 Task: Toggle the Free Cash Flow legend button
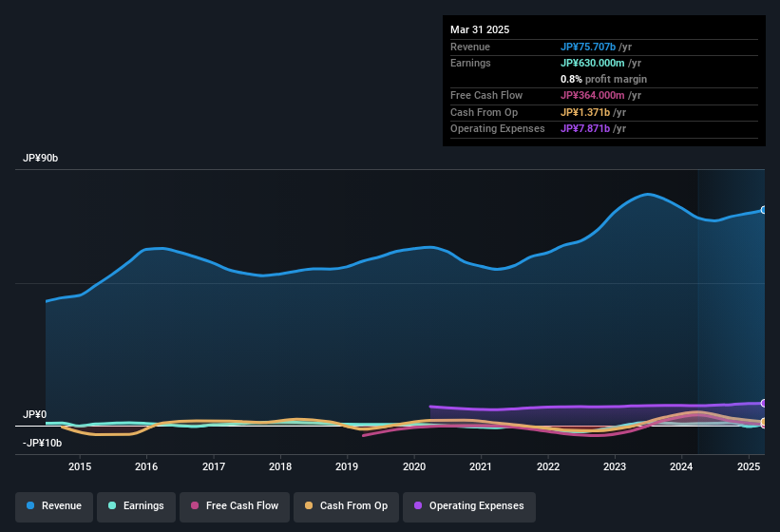coord(235,507)
